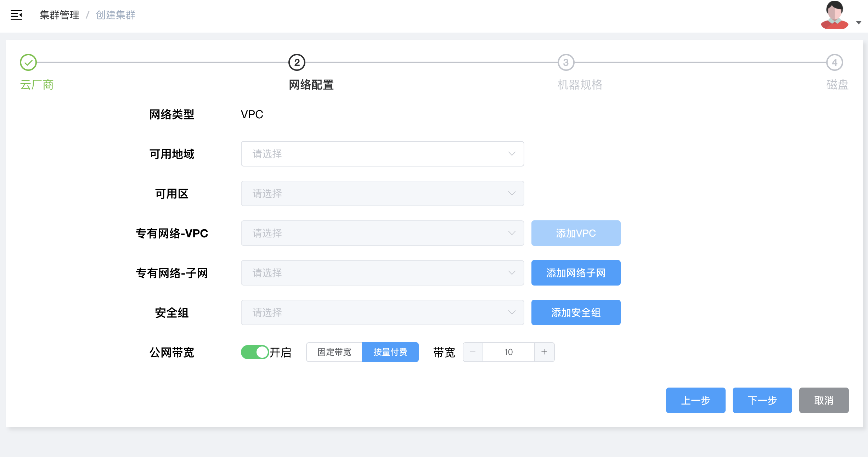Open the sidebar hamburger menu icon
The image size is (868, 457).
coord(17,15)
